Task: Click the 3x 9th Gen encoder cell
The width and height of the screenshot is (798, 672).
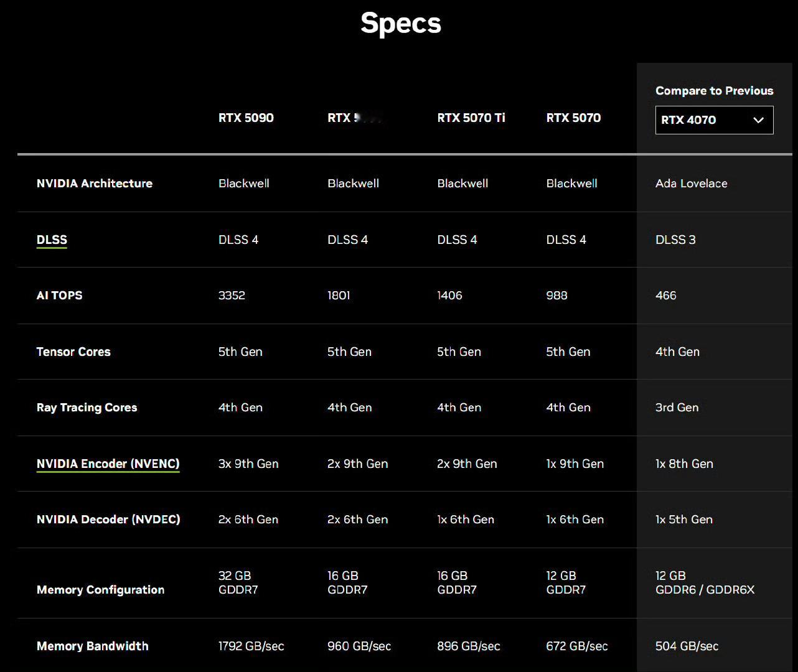Action: (248, 464)
